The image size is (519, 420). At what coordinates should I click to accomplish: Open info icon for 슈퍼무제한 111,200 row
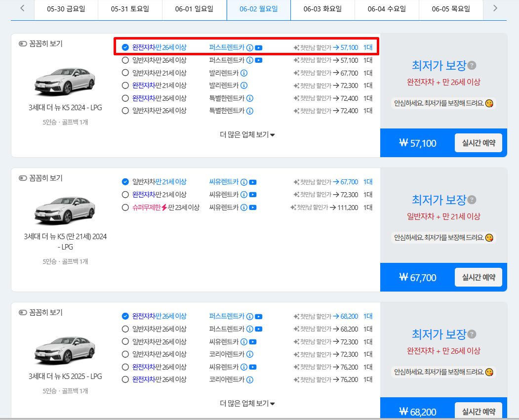pos(244,208)
